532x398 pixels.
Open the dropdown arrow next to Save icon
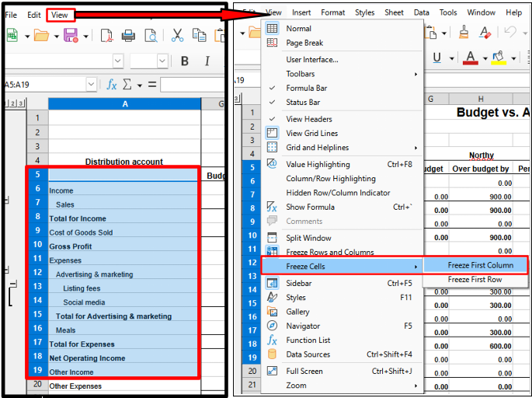[86, 36]
